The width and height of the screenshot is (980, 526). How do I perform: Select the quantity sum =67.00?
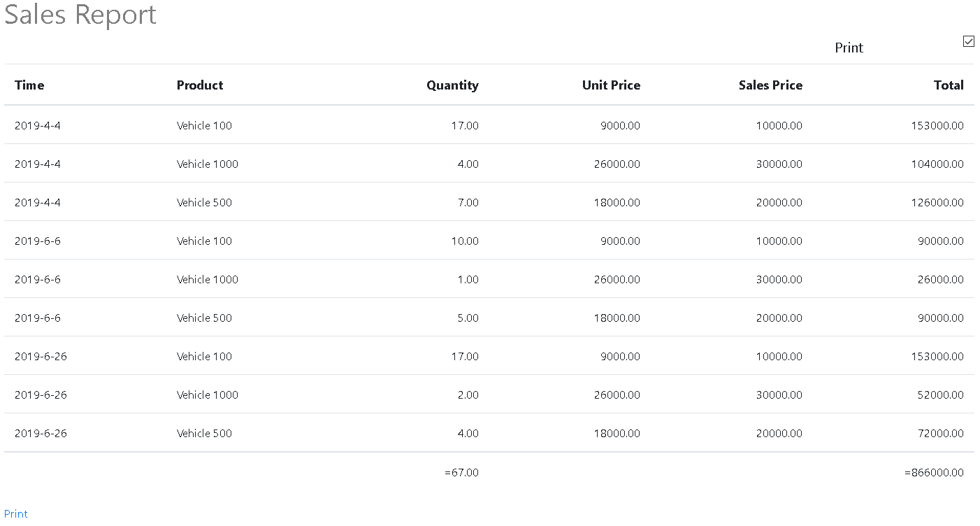(461, 472)
